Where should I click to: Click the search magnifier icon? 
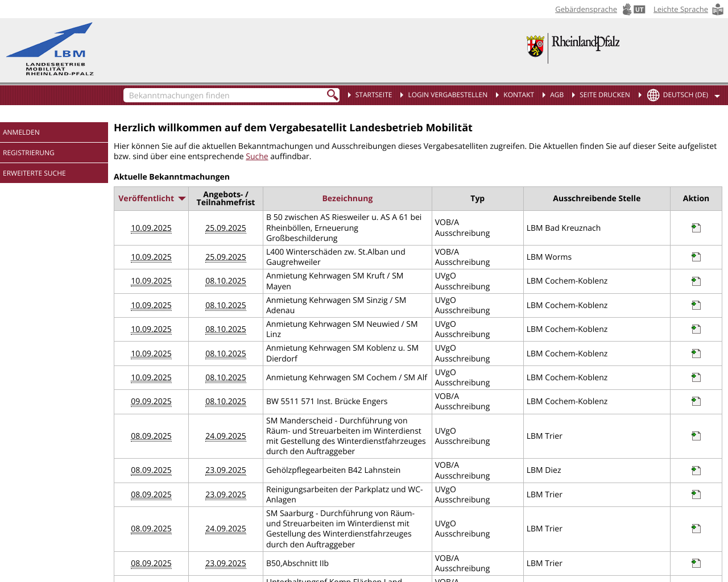point(332,95)
